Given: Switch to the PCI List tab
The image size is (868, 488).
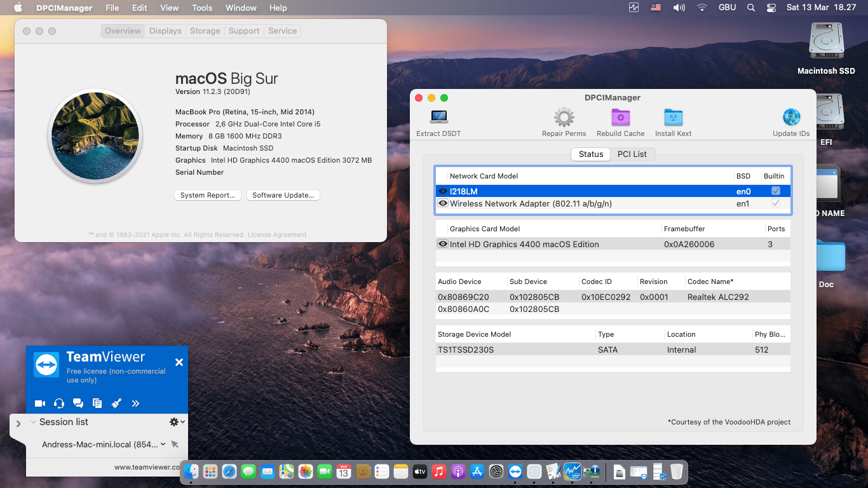Looking at the screenshot, I should (x=632, y=154).
